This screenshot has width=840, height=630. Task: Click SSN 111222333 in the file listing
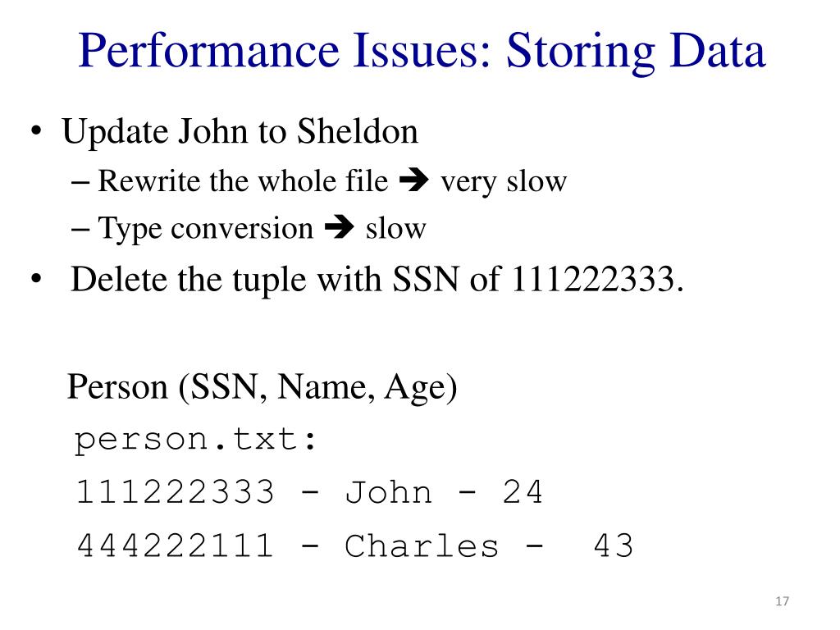[x=176, y=492]
